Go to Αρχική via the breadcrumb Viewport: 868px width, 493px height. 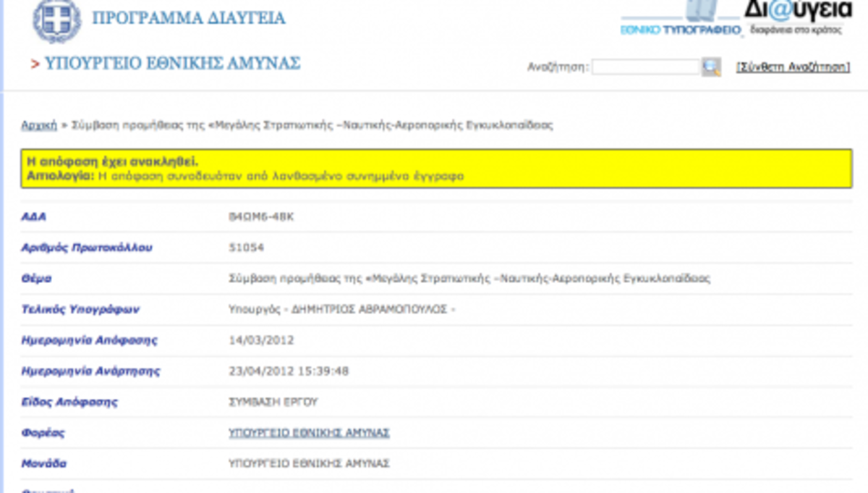tap(39, 125)
